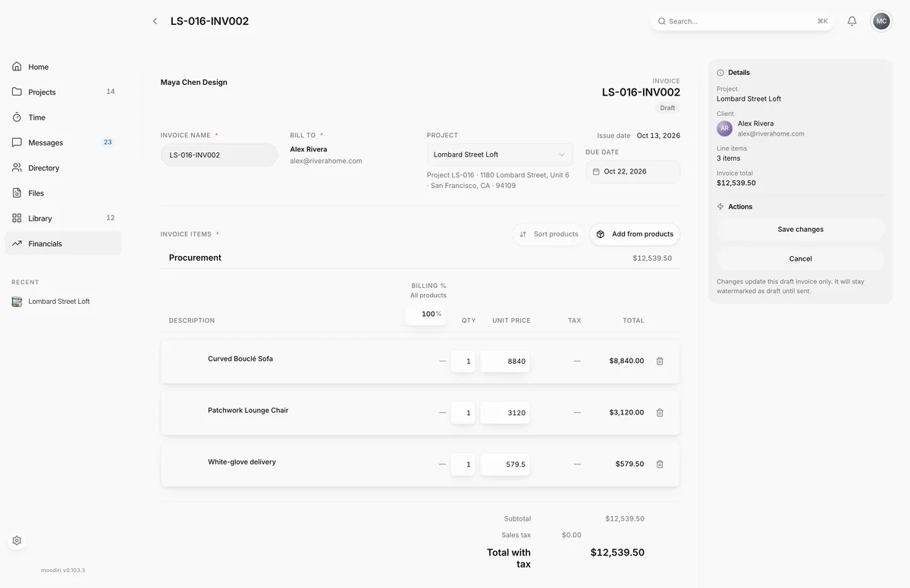Delete the Patchwork Lounge Chair line item
The width and height of the screenshot is (910, 588).
tap(660, 413)
